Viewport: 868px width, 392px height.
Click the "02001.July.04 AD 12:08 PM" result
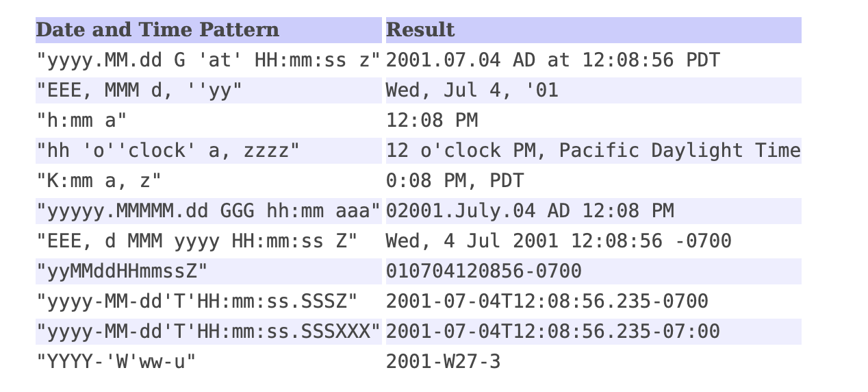[530, 211]
